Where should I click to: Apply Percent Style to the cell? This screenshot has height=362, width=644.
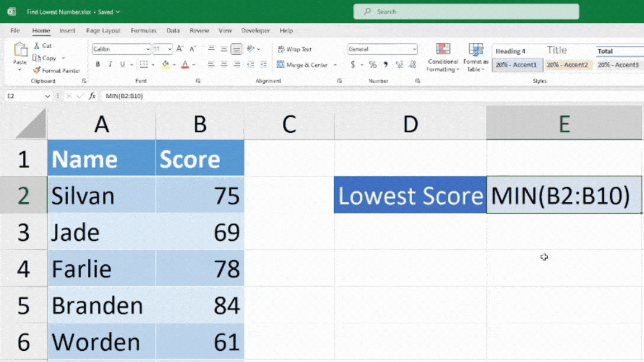372,64
